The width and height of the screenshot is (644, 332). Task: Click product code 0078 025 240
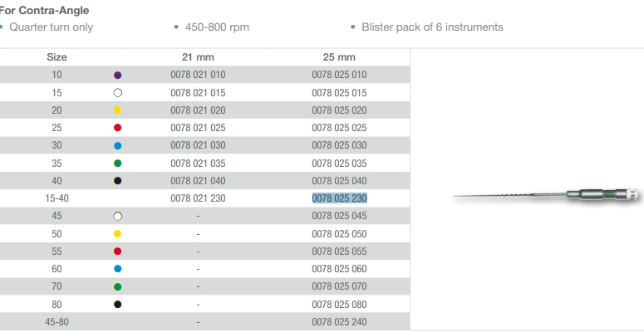339,321
